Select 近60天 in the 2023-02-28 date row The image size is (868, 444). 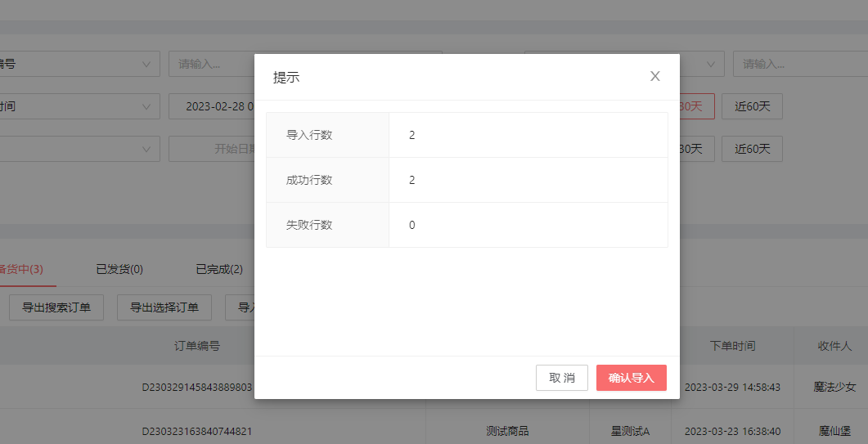(x=751, y=106)
